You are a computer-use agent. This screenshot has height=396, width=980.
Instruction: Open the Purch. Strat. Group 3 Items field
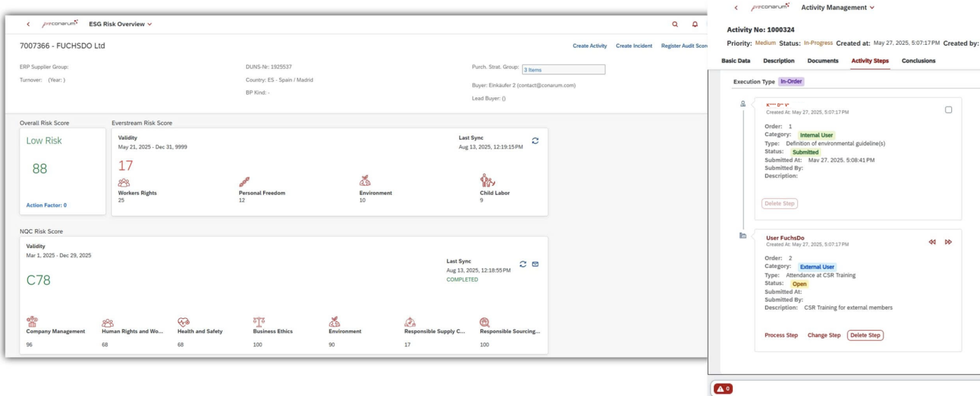tap(563, 70)
